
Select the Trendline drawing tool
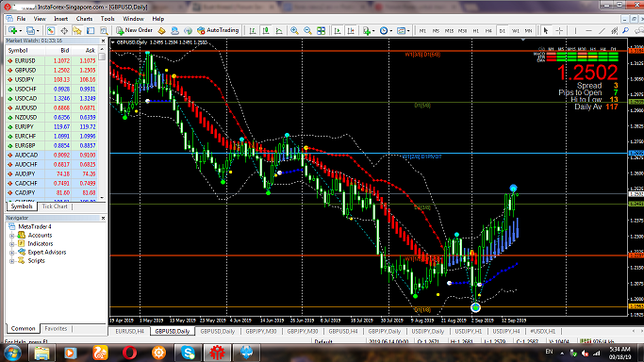pyautogui.click(x=602, y=31)
